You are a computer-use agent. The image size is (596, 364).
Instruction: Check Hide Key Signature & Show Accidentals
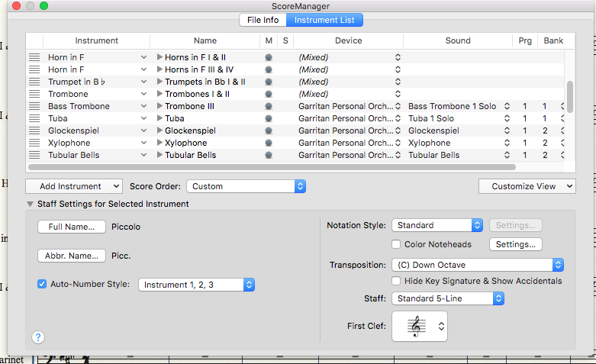[x=396, y=282]
